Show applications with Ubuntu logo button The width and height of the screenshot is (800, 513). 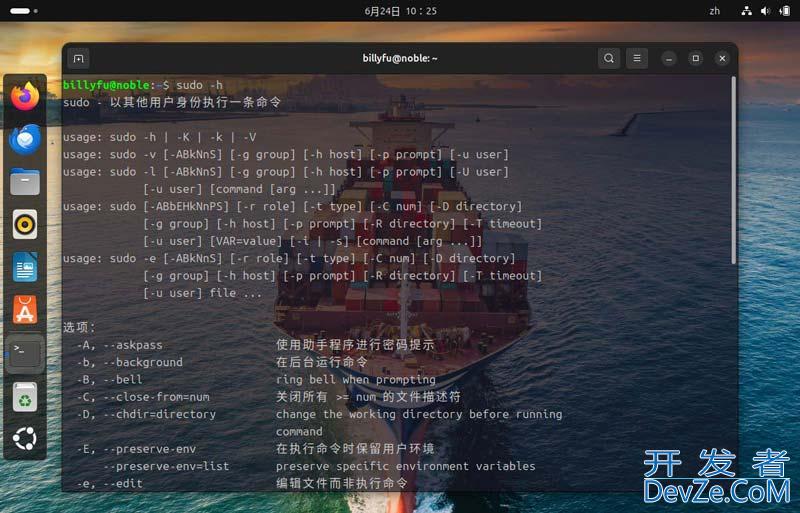pyautogui.click(x=25, y=438)
